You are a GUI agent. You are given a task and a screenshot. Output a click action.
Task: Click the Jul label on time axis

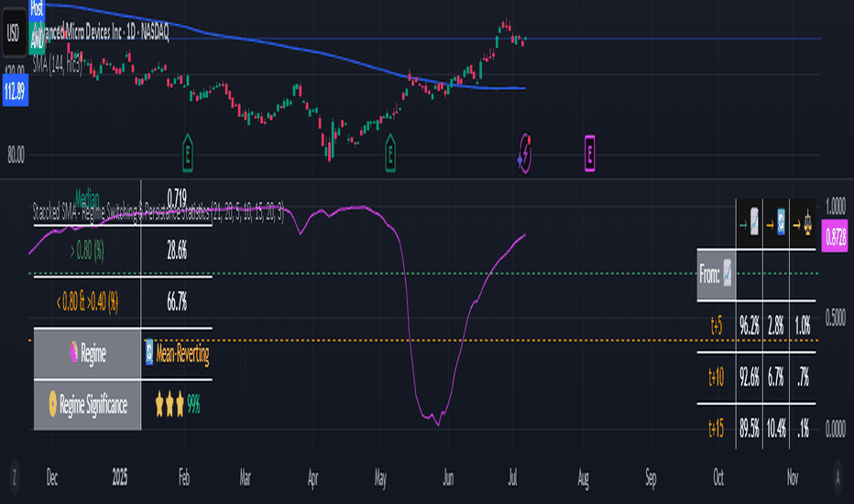512,477
